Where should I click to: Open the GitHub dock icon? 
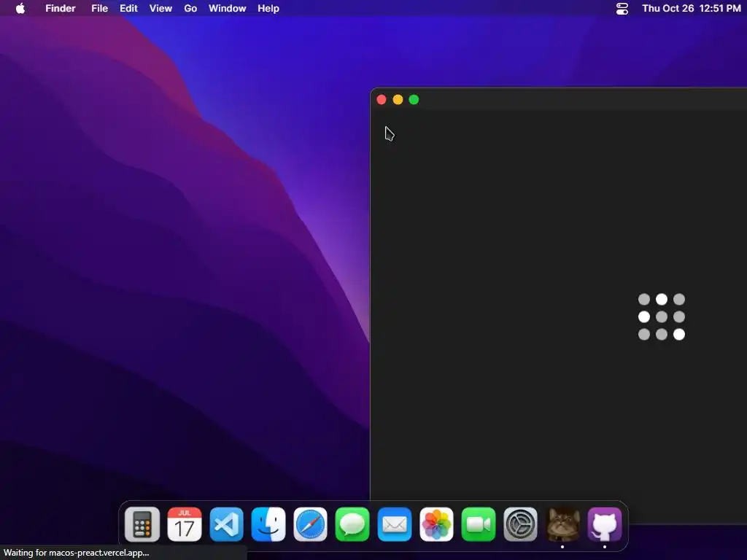[605, 524]
